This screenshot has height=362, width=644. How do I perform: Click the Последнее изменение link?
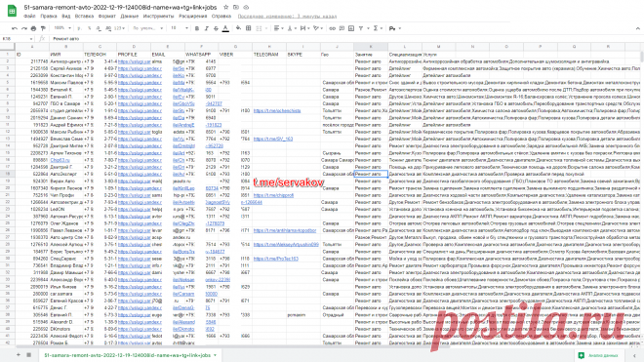coord(287,17)
